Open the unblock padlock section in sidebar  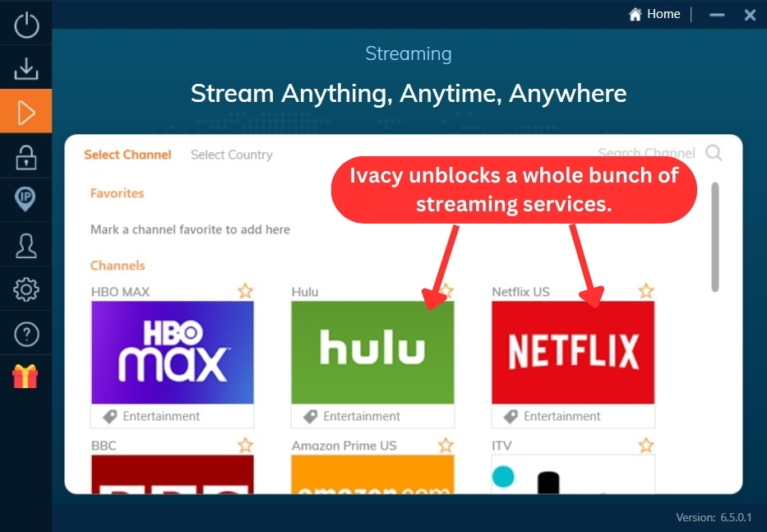(26, 157)
